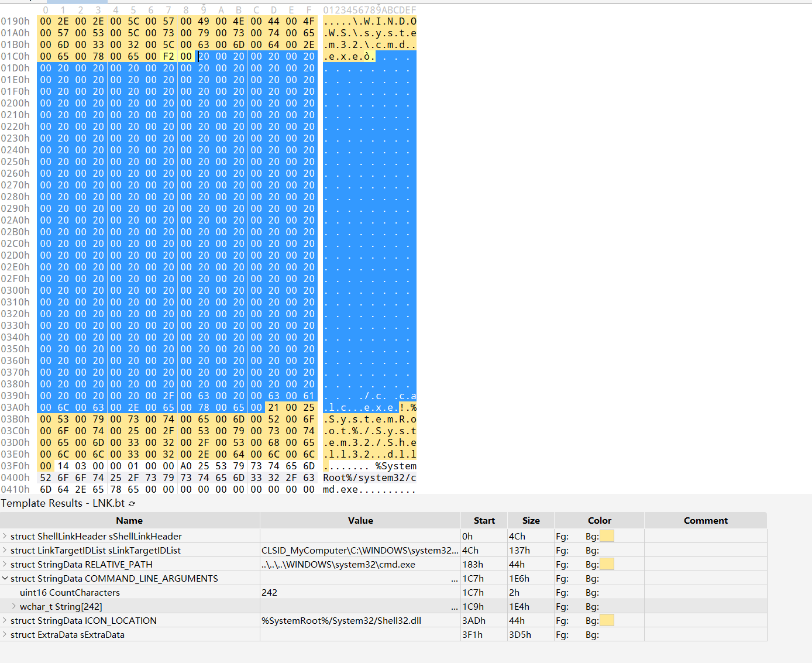
Task: Click the CLSID_MyComputer value of LinkTargetIDList
Action: (x=360, y=550)
